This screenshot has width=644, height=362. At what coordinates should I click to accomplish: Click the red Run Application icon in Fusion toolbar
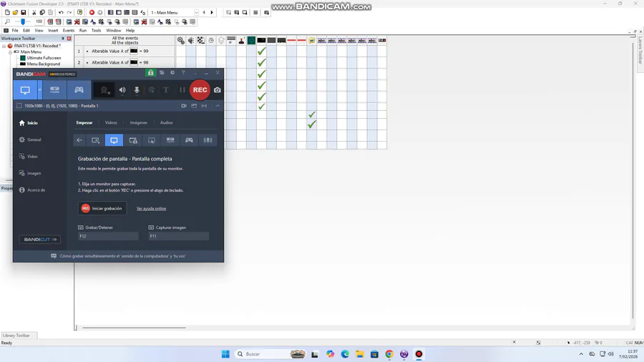coord(92,13)
